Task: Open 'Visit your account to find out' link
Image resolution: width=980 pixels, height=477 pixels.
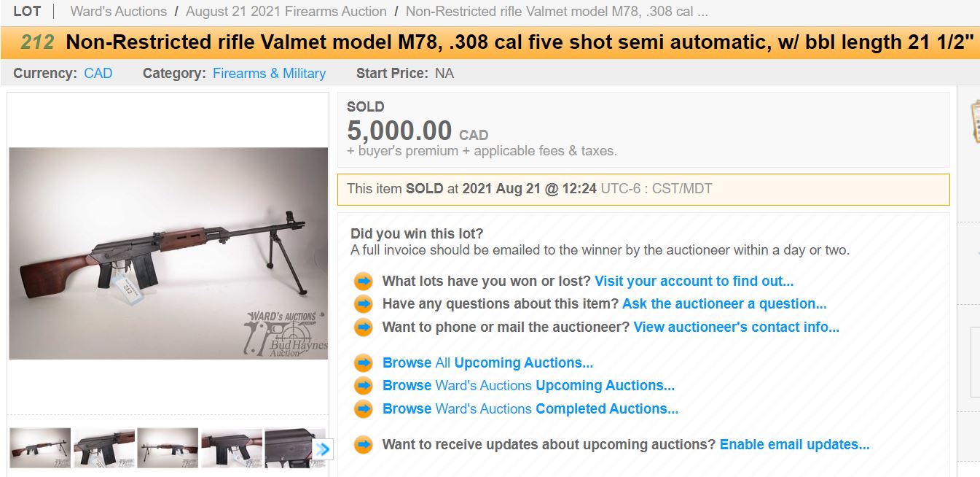Action: click(x=694, y=282)
